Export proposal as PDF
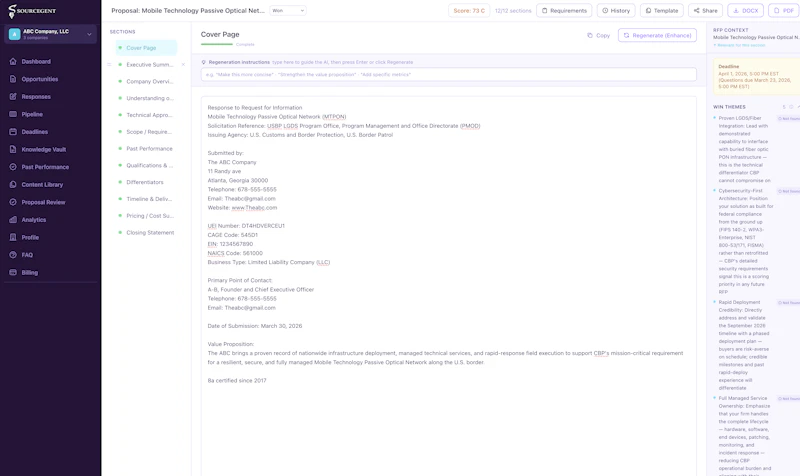This screenshot has height=476, width=800. pyautogui.click(x=784, y=11)
